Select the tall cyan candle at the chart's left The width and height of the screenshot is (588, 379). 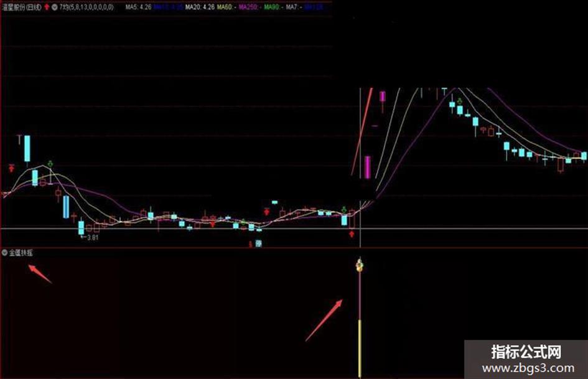tap(27, 149)
